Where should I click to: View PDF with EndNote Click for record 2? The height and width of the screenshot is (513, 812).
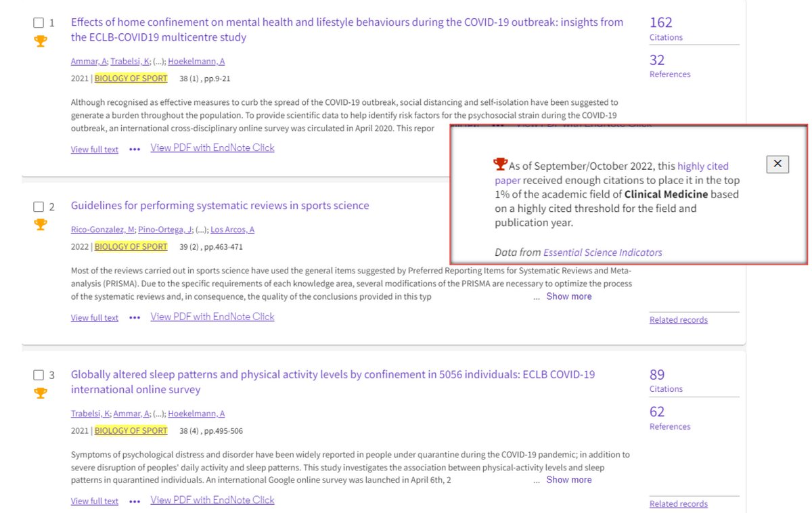(212, 317)
